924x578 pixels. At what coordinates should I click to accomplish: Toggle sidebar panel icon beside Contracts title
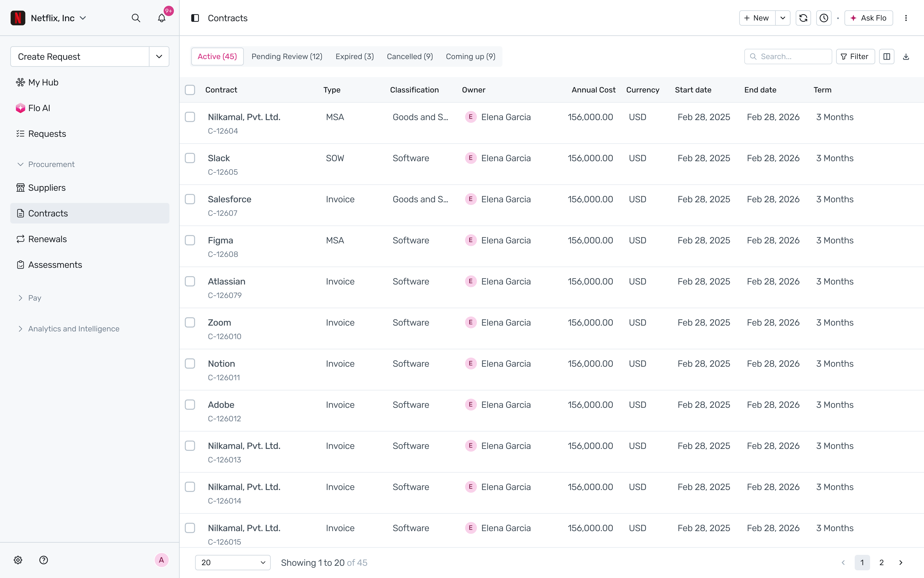[195, 18]
